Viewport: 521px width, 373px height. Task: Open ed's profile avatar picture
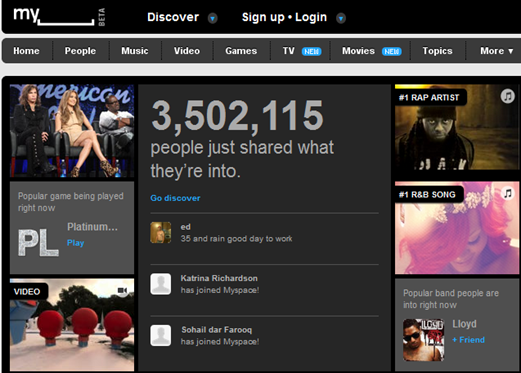click(161, 232)
